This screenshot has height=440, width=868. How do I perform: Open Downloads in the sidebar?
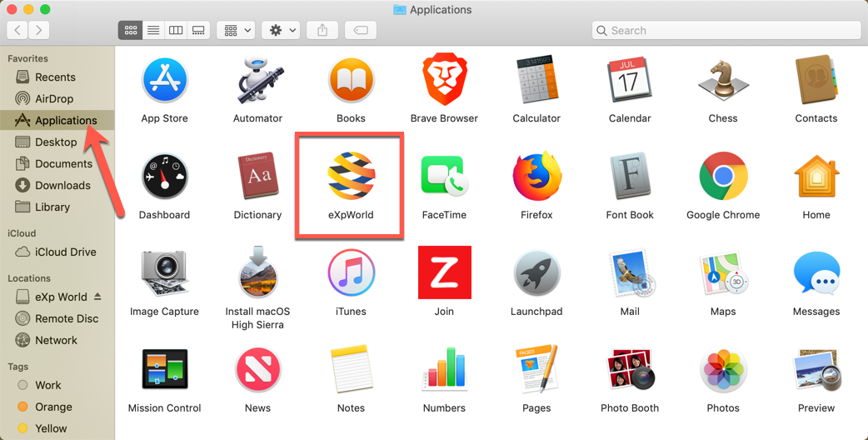point(57,185)
